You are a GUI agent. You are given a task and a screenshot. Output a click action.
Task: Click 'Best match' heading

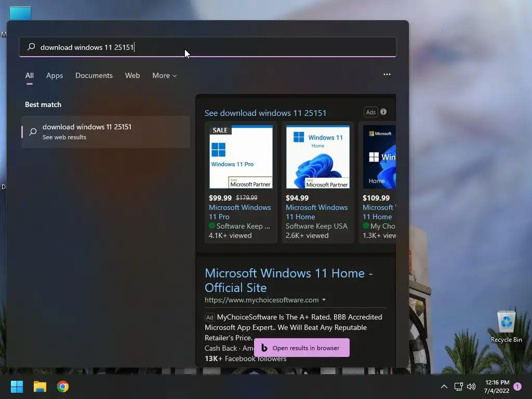tap(43, 104)
